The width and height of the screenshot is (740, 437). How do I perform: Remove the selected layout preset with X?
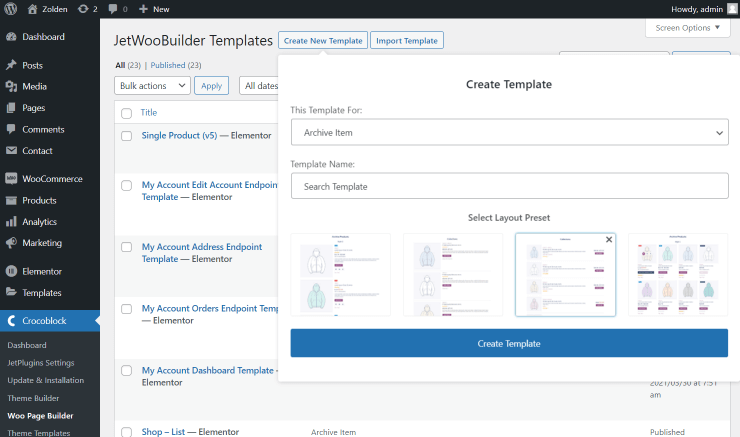(609, 239)
